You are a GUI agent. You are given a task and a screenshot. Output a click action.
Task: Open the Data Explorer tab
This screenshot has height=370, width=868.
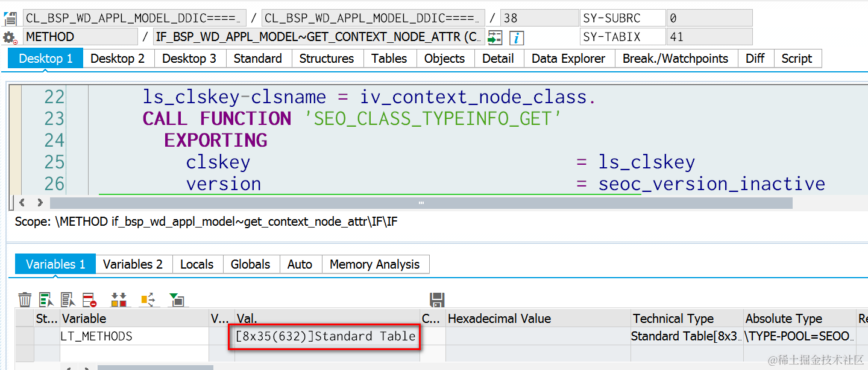click(x=568, y=59)
